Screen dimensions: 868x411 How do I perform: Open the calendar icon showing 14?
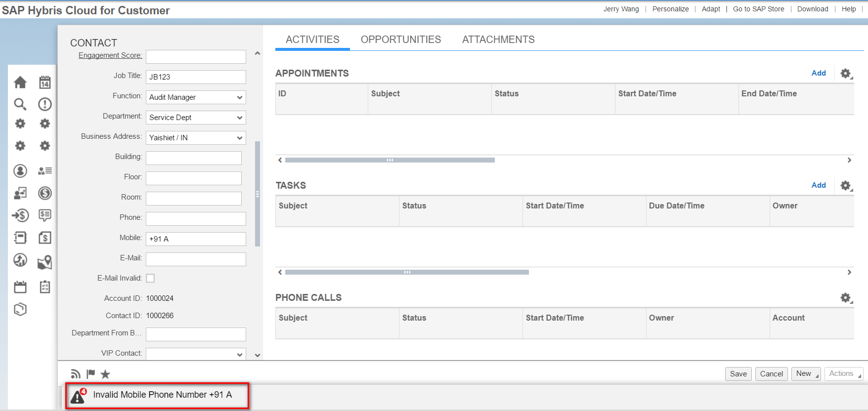click(45, 82)
